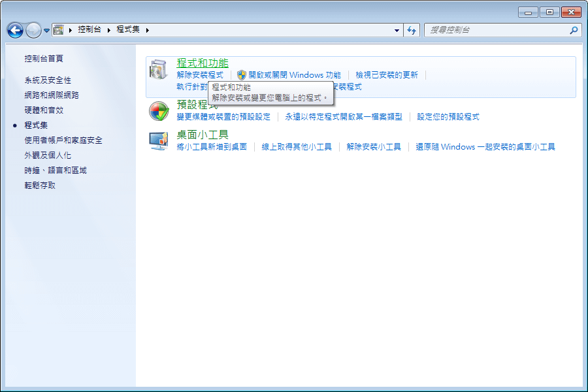The image size is (588, 392).
Task: Click the blue Back arrow button
Action: click(x=16, y=31)
